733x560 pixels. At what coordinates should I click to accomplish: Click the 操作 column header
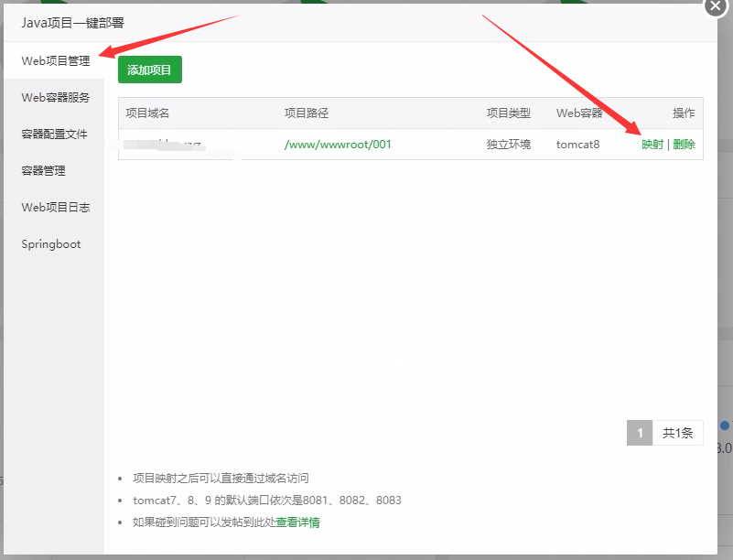point(684,113)
